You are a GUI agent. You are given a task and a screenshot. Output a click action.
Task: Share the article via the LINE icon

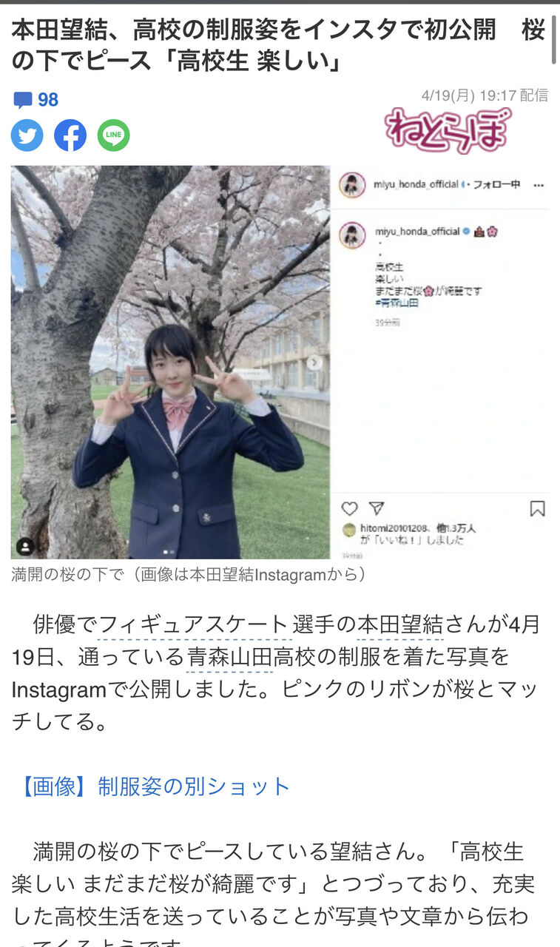pos(113,135)
